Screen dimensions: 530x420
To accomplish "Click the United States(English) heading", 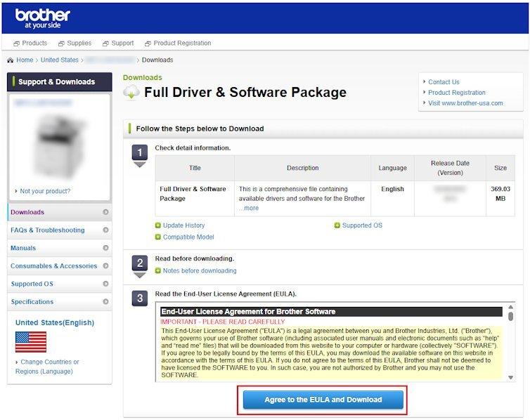I will point(55,322).
